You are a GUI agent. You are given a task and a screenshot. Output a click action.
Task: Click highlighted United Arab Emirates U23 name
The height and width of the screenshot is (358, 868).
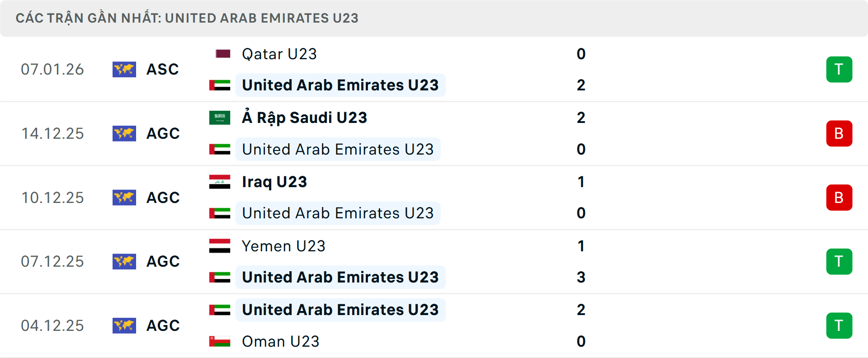[x=340, y=85]
